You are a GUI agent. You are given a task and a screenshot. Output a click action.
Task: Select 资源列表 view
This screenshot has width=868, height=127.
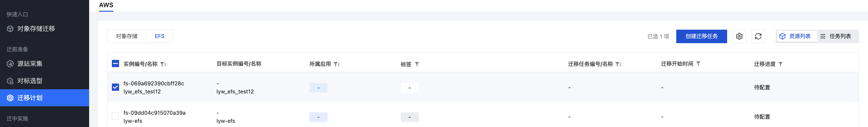click(796, 37)
